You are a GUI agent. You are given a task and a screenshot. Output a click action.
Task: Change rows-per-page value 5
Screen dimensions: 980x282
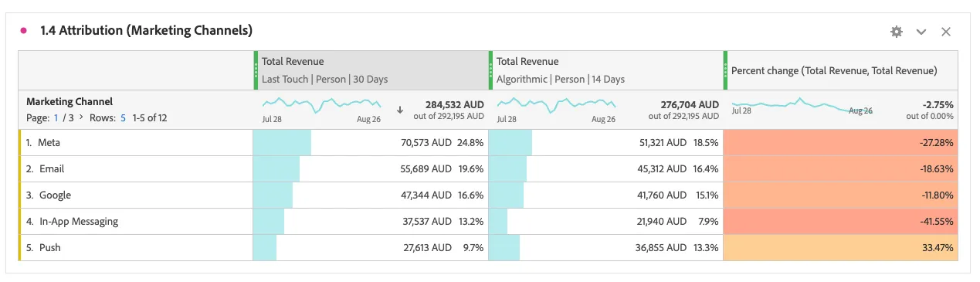[123, 118]
